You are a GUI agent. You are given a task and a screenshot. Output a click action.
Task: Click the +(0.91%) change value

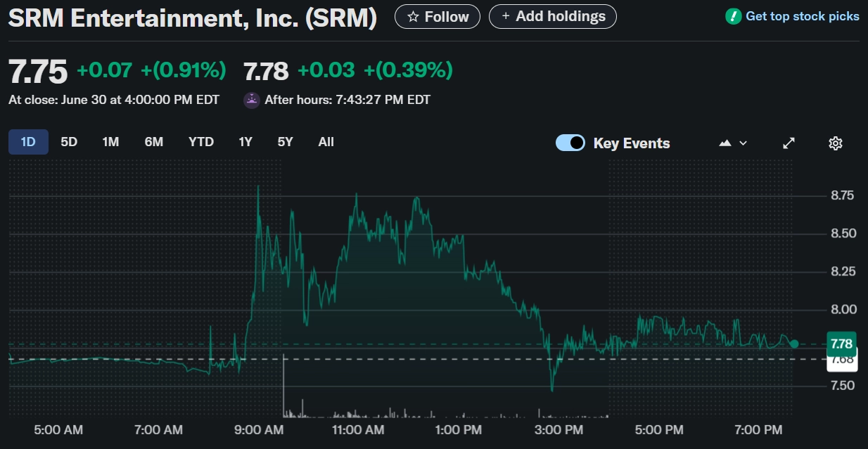(x=184, y=70)
